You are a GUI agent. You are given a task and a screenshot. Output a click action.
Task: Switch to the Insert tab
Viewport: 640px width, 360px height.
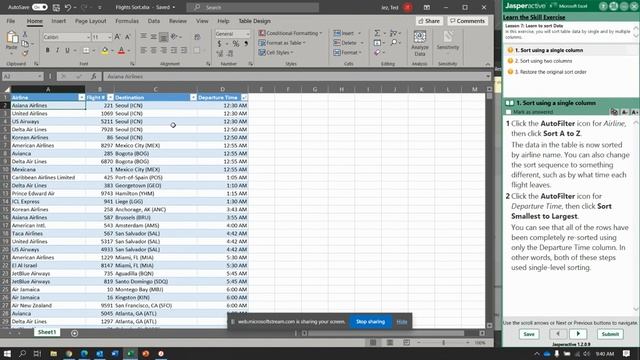tap(58, 21)
